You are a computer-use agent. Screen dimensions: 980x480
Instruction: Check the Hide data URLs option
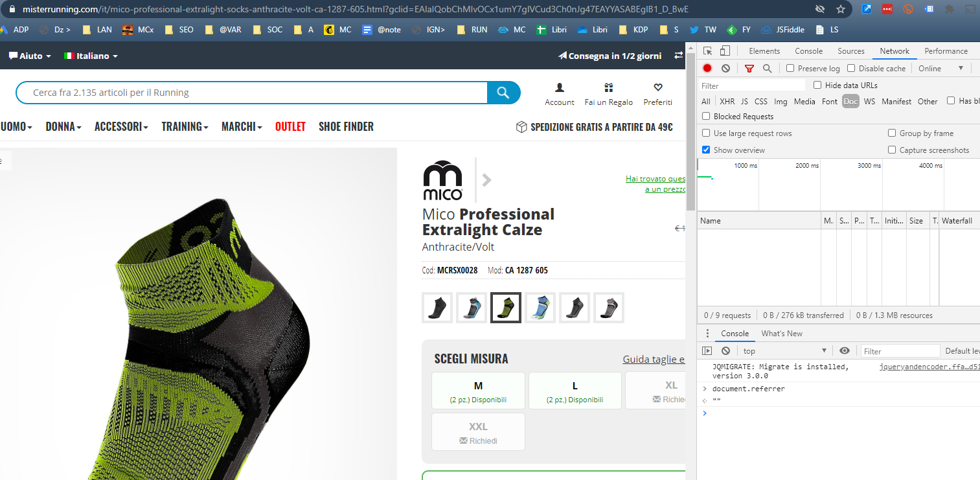click(817, 85)
